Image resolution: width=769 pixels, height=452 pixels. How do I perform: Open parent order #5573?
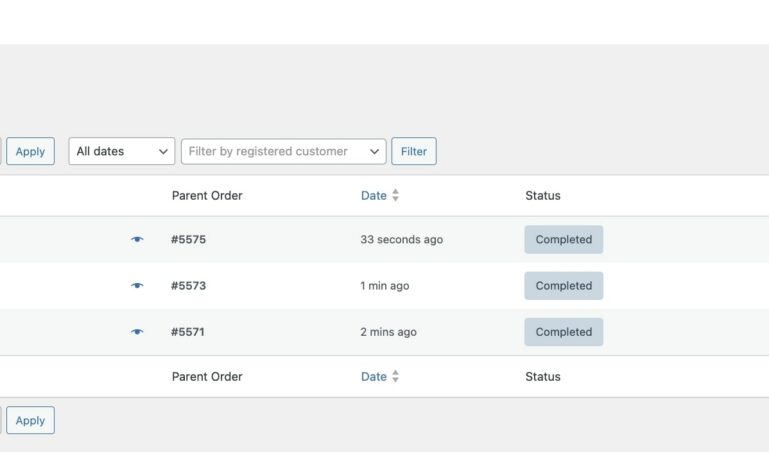(x=188, y=286)
